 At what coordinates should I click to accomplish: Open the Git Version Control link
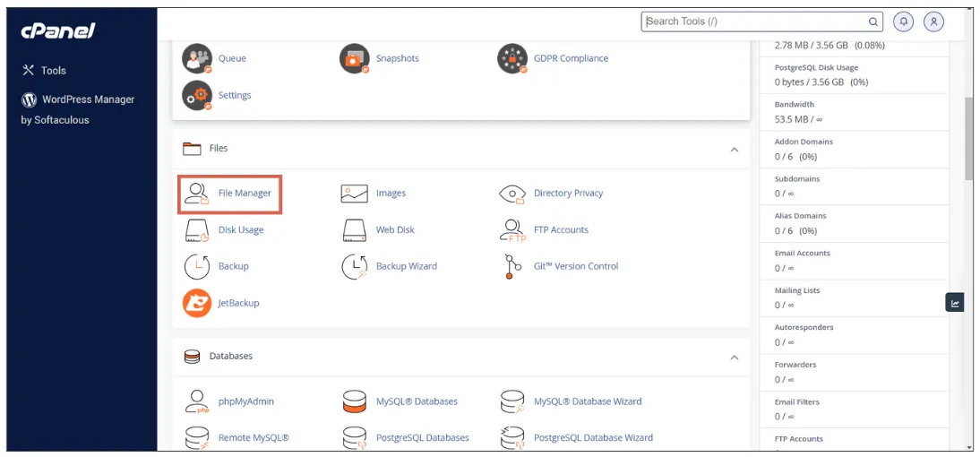pyautogui.click(x=576, y=266)
